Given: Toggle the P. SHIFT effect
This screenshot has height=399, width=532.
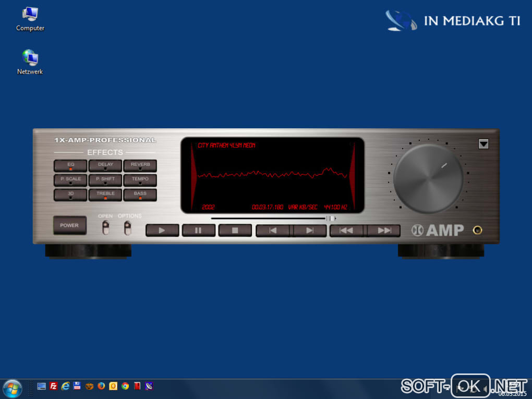Looking at the screenshot, I should point(105,180).
